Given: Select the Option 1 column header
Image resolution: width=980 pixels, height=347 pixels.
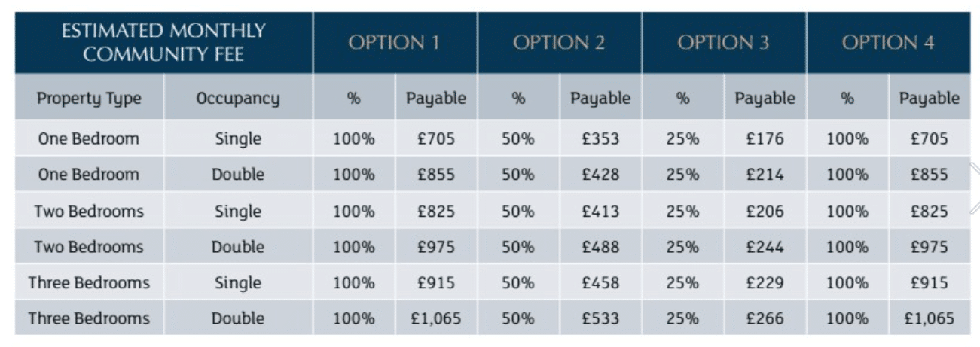Looking at the screenshot, I should tap(395, 43).
